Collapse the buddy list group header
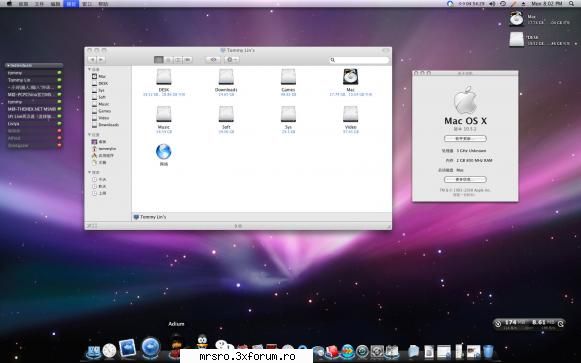Image resolution: width=581 pixels, height=363 pixels. pyautogui.click(x=33, y=66)
